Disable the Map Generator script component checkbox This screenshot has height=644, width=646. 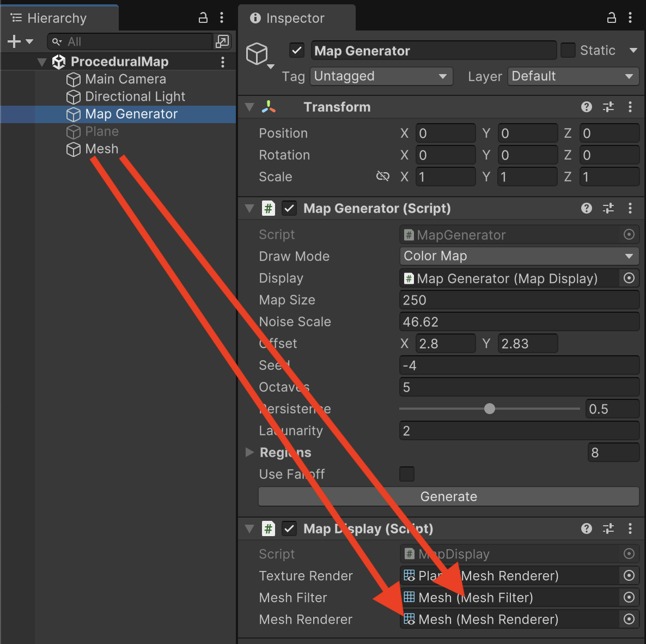click(x=289, y=208)
